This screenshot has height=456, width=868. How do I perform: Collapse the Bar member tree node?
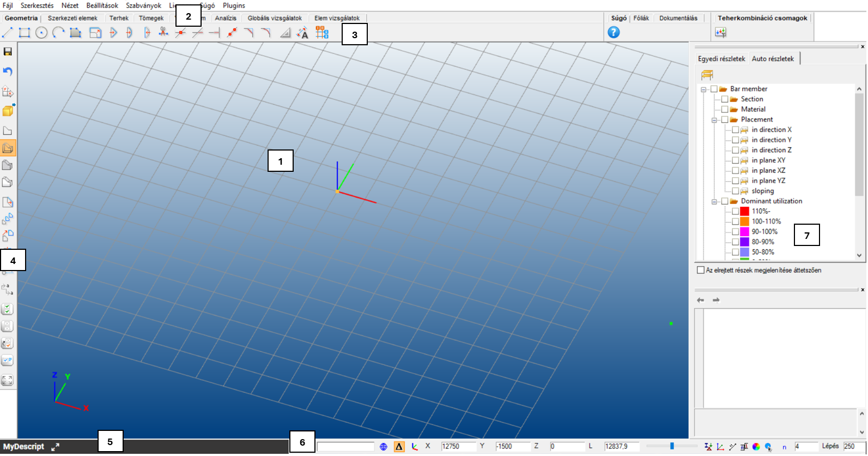coord(703,89)
